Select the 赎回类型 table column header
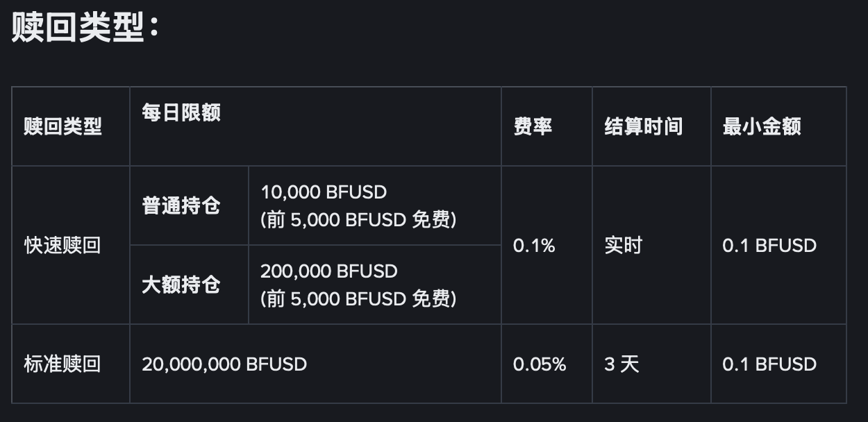Viewport: 868px width, 422px height. (62, 126)
